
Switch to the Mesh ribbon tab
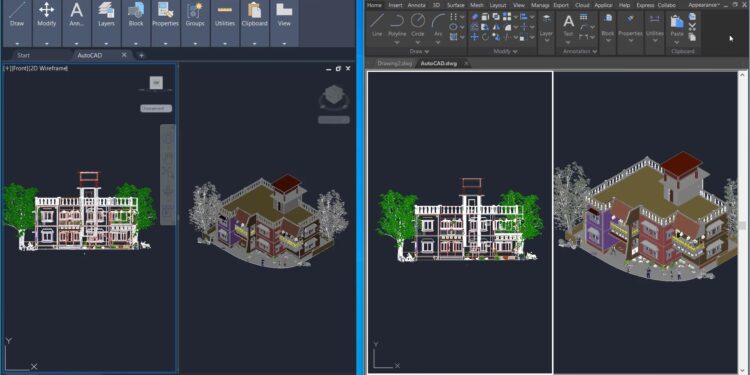[477, 5]
